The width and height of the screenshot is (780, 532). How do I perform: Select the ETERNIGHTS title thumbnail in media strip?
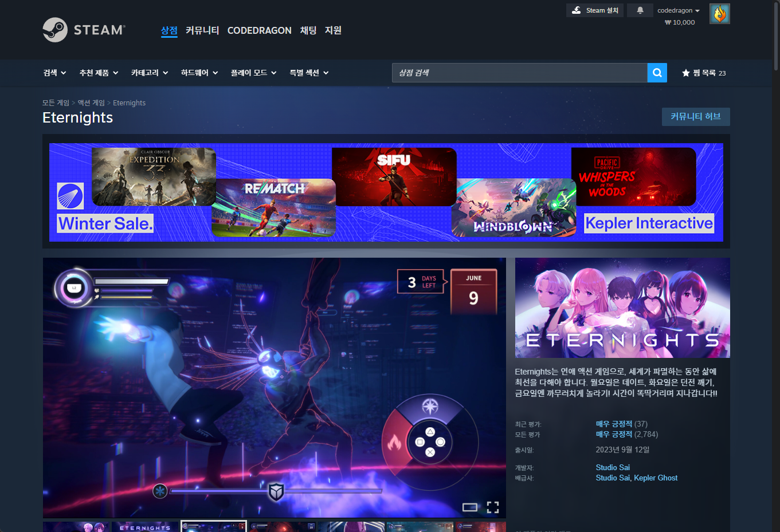tap(146, 527)
